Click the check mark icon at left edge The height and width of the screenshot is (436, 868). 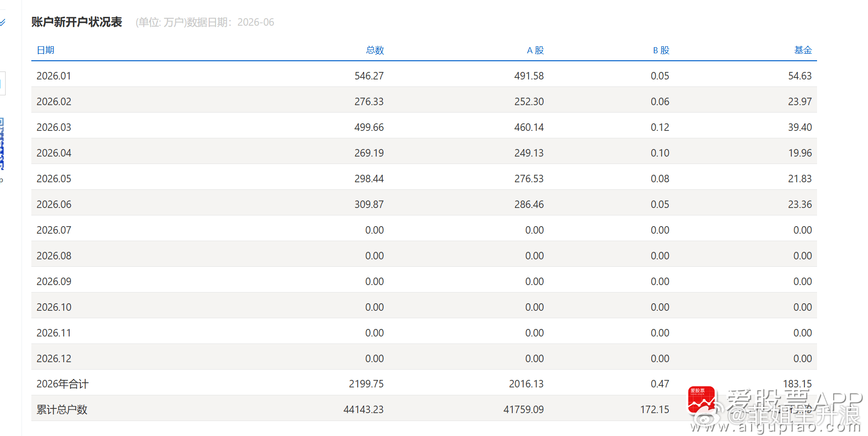[2, 22]
